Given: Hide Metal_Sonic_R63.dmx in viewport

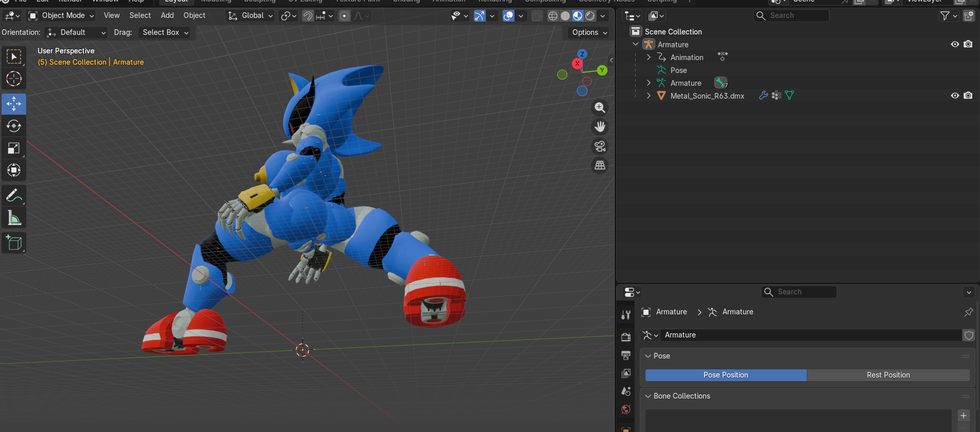Looking at the screenshot, I should tap(955, 96).
